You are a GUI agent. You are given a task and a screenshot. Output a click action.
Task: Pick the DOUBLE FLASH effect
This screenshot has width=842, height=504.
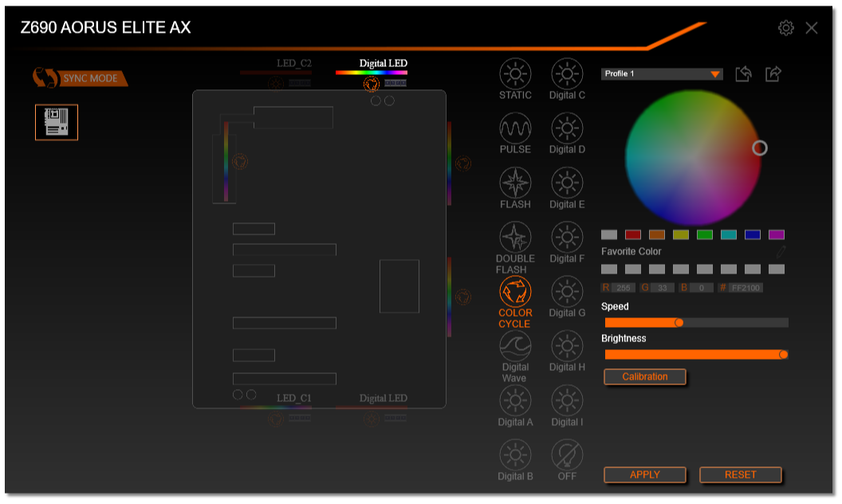(515, 238)
